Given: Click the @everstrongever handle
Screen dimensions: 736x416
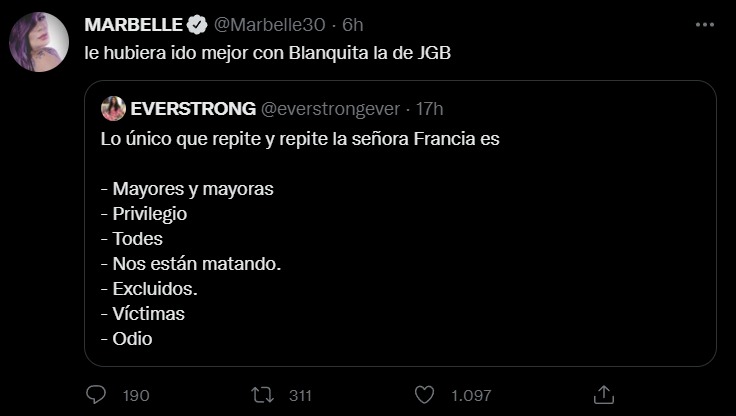Looking at the screenshot, I should (x=330, y=108).
